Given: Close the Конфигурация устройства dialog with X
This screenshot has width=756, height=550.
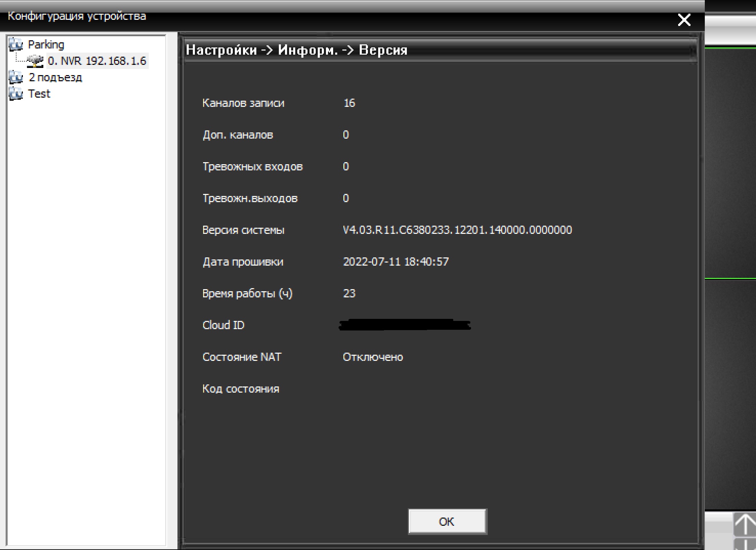Looking at the screenshot, I should coord(684,20).
